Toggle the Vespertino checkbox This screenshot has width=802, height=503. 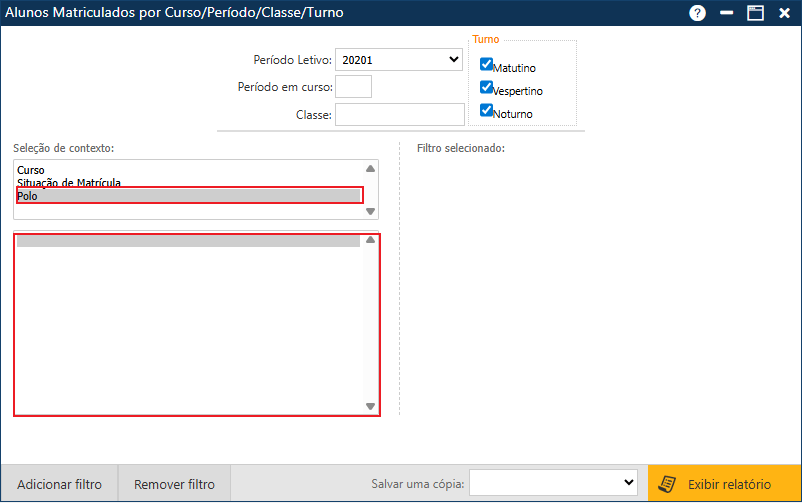click(487, 87)
